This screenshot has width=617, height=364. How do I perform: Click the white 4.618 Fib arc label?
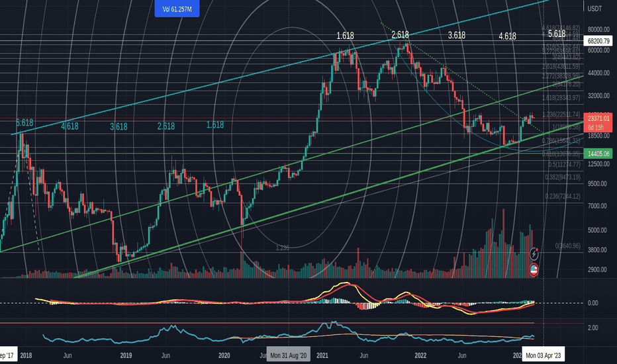coord(507,36)
